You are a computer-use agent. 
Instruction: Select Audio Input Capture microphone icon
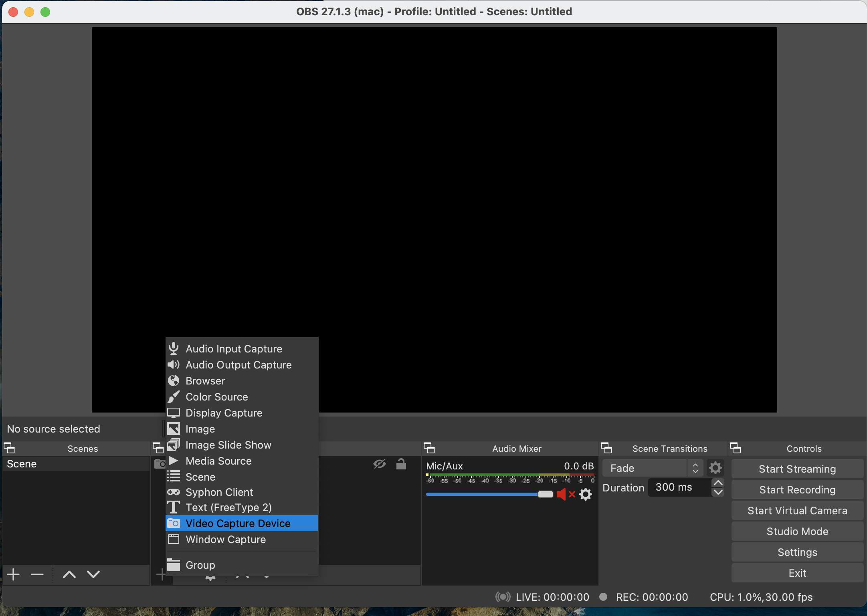tap(174, 348)
